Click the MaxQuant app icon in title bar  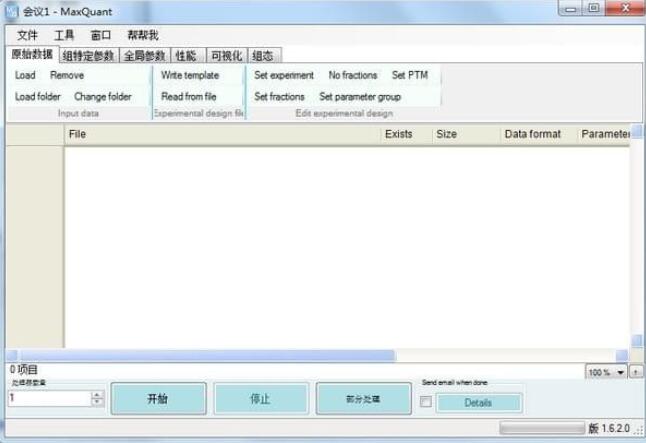[x=11, y=11]
